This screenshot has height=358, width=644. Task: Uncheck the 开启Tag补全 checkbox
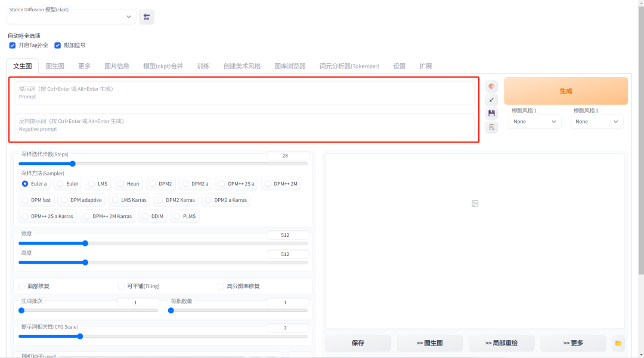pos(13,45)
